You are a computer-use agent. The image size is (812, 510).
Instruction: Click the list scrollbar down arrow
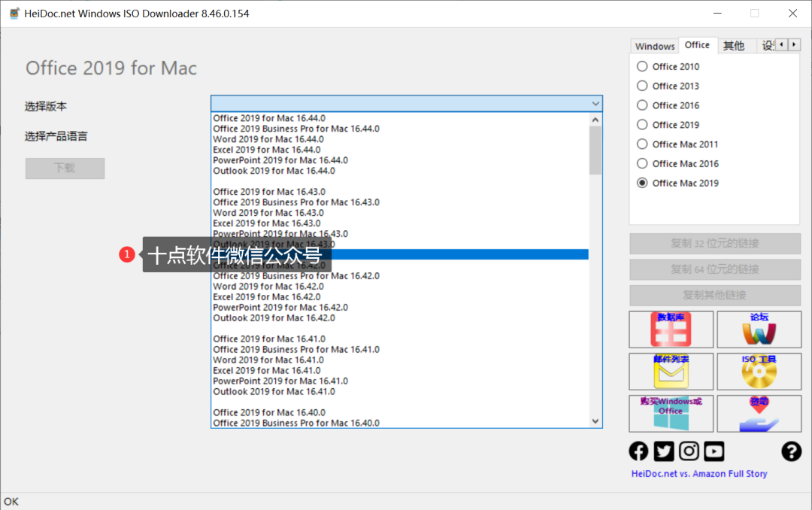pyautogui.click(x=595, y=421)
